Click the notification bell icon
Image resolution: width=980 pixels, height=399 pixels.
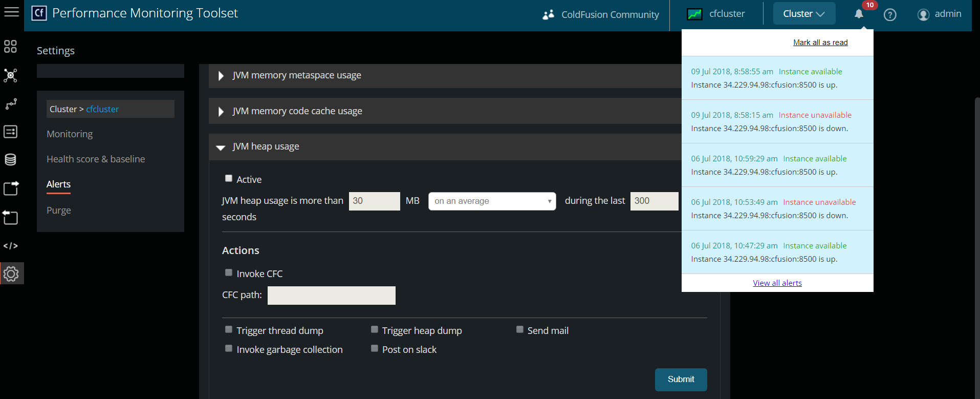tap(859, 14)
